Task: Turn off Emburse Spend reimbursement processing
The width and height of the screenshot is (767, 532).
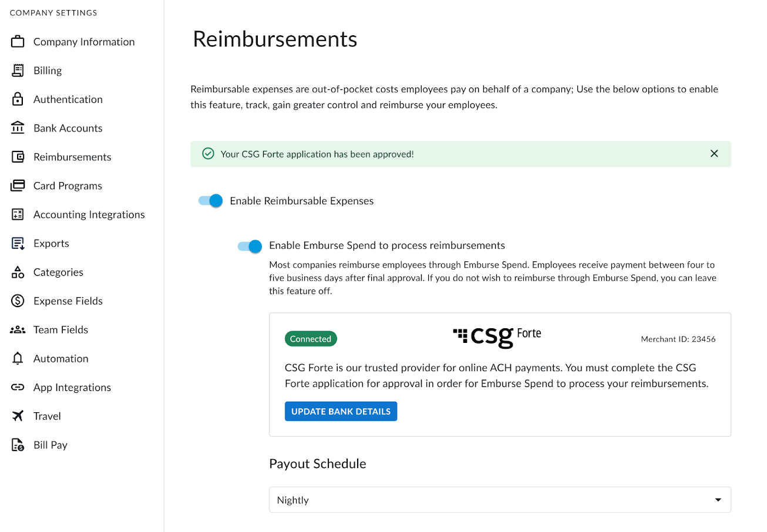Action: click(x=250, y=247)
